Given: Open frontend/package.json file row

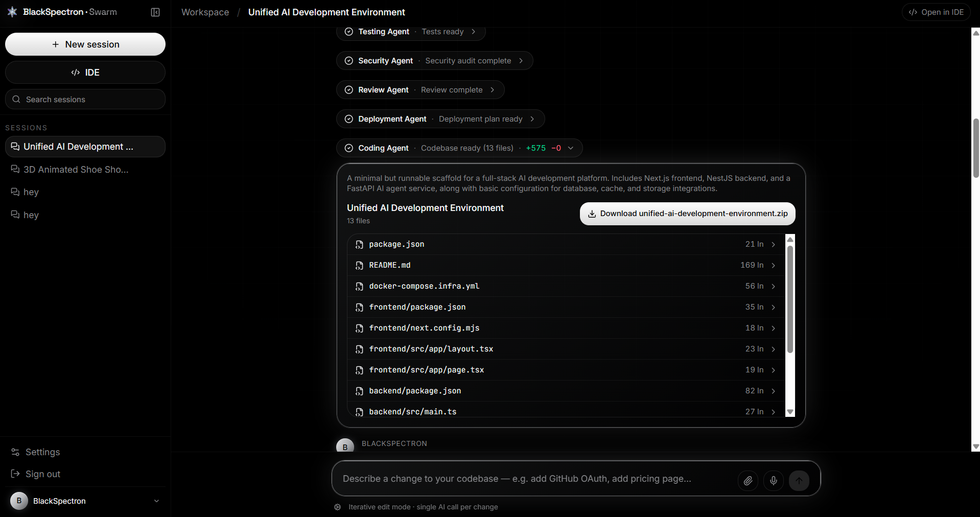Looking at the screenshot, I should pyautogui.click(x=566, y=307).
